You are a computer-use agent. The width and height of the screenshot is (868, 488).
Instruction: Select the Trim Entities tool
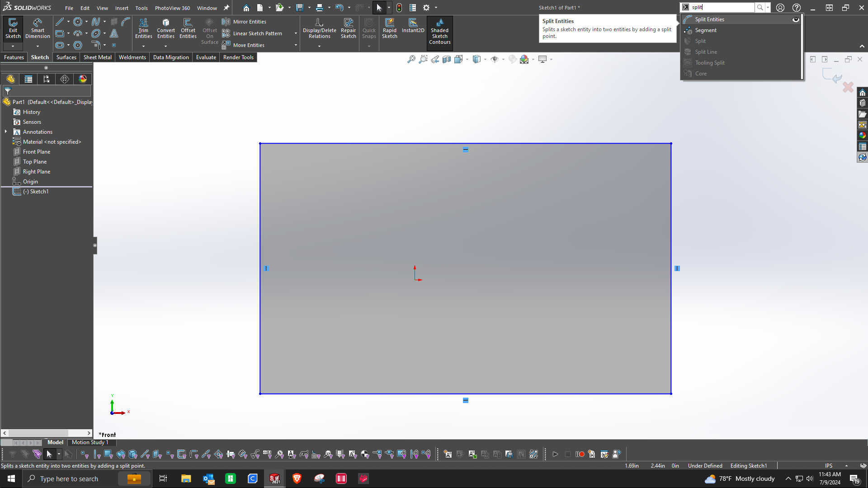[143, 28]
